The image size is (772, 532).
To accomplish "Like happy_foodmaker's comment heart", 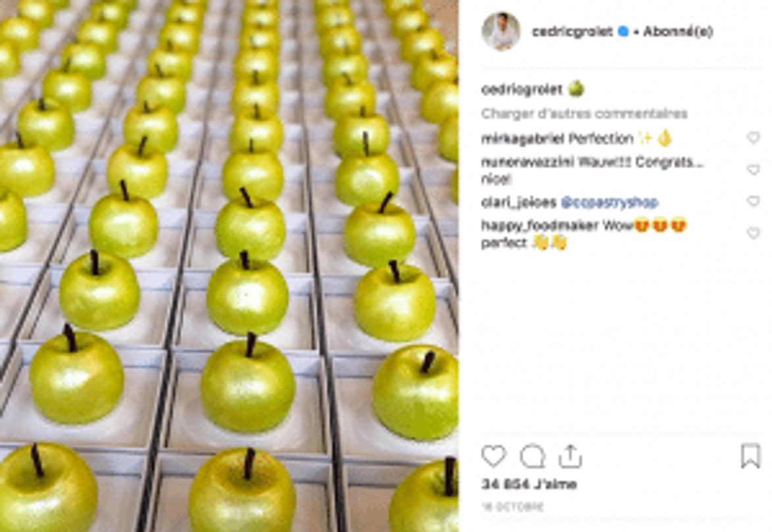I will click(753, 233).
